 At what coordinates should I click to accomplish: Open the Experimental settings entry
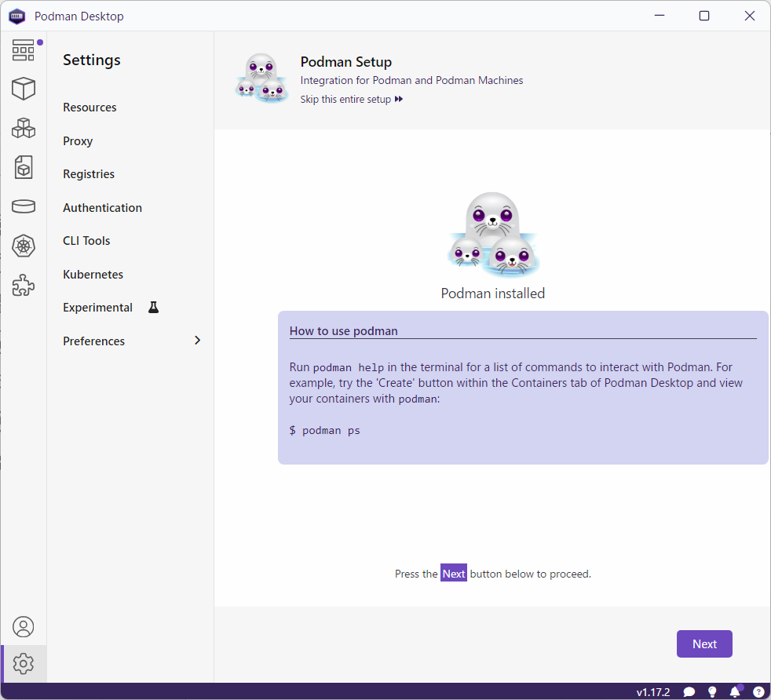pyautogui.click(x=98, y=308)
